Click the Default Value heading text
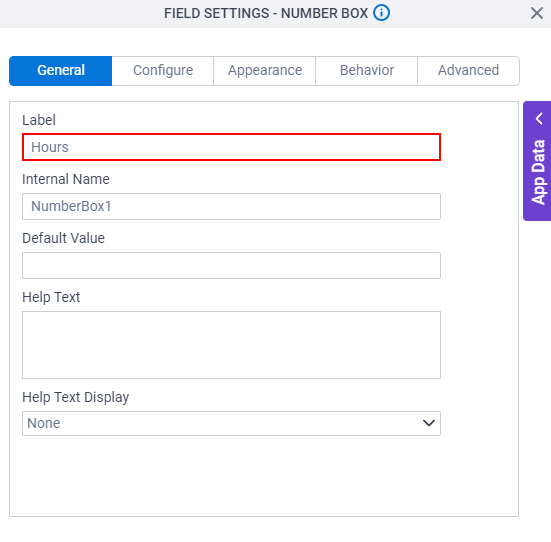 63,238
